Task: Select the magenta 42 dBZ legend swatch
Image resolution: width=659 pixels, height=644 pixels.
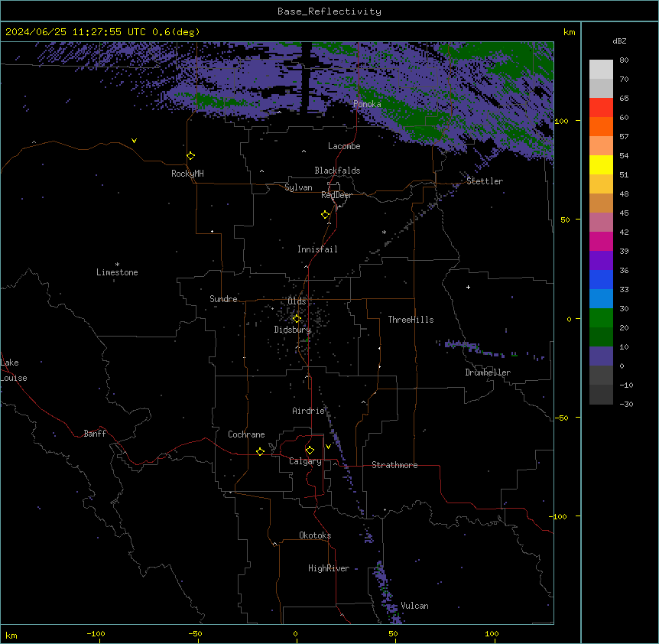Action: click(601, 241)
